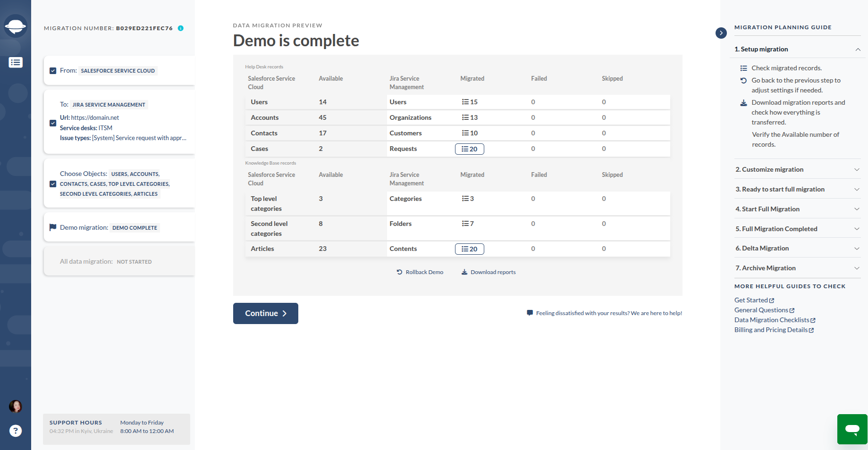Open the help question mark icon
Viewport: 868px width, 450px height.
pyautogui.click(x=16, y=431)
